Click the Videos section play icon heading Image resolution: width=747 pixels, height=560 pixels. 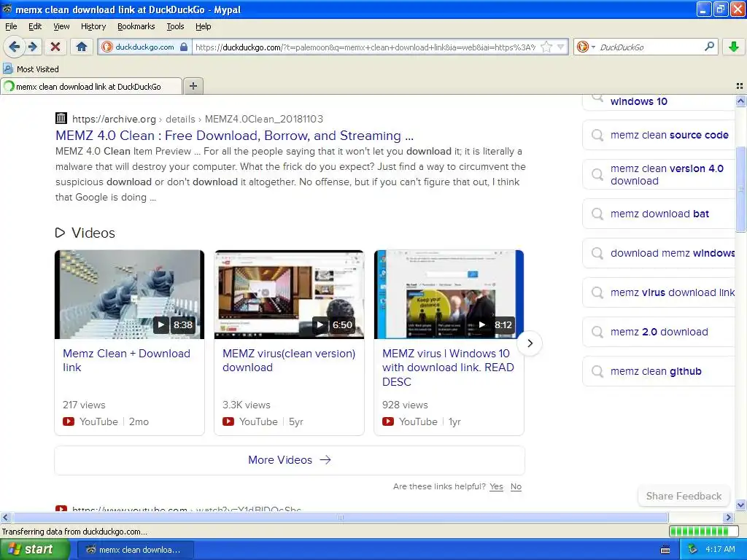60,233
